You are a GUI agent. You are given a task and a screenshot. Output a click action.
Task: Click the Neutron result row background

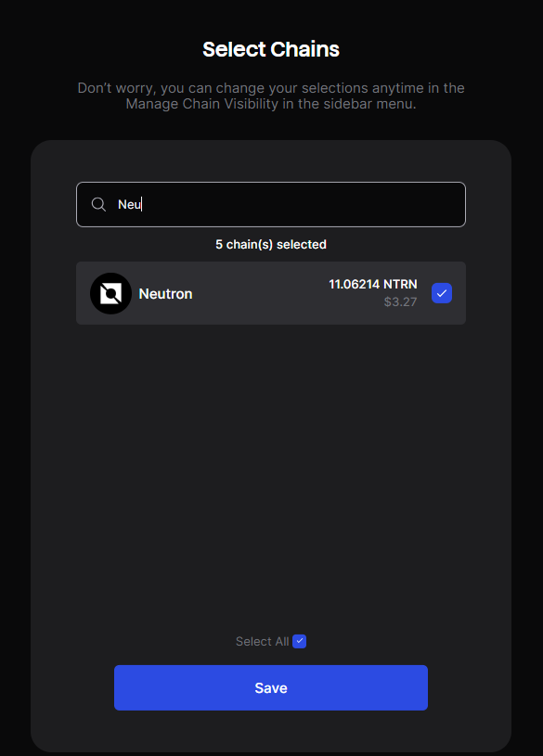(x=271, y=293)
